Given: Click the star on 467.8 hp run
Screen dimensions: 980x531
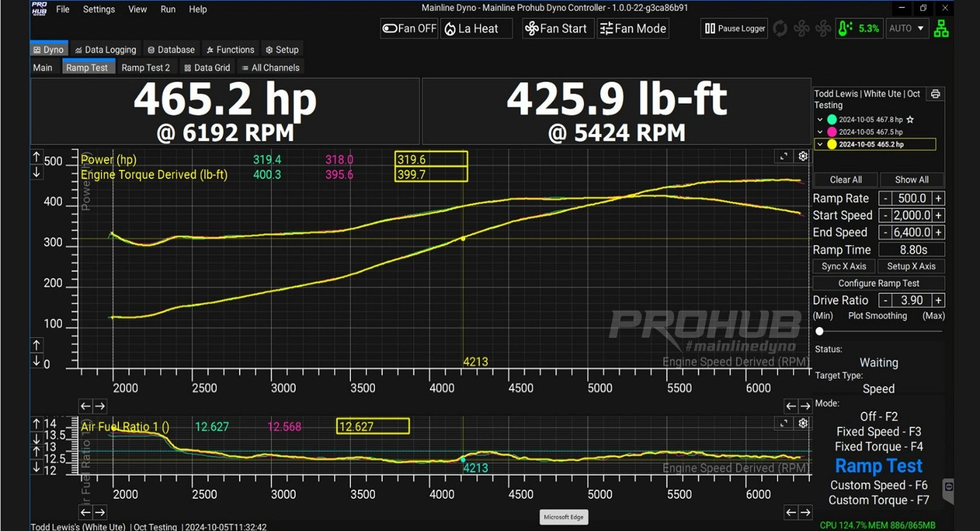Looking at the screenshot, I should [x=910, y=119].
